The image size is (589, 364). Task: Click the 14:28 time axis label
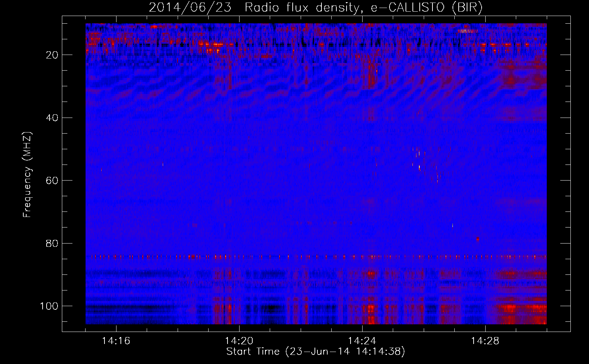tap(485, 341)
